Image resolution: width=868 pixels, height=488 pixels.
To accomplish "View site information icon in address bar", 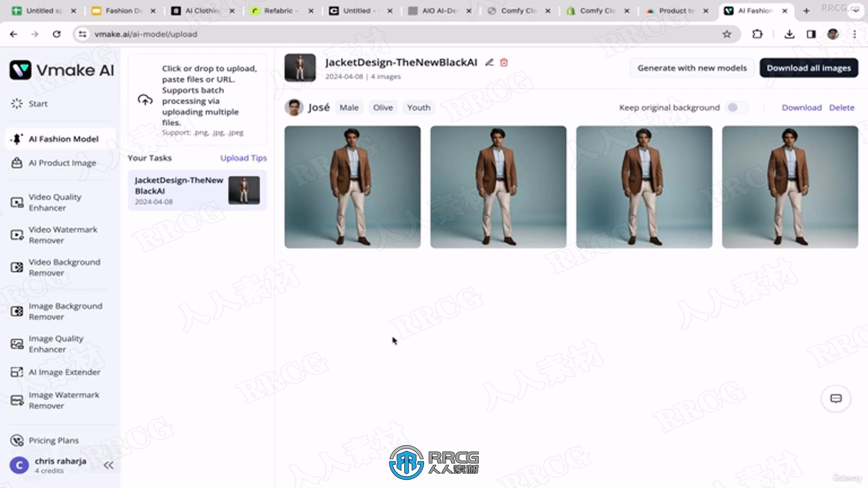I will [82, 34].
